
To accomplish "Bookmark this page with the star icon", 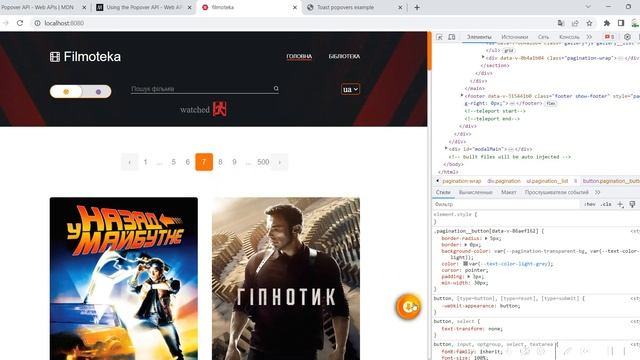I will (589, 23).
